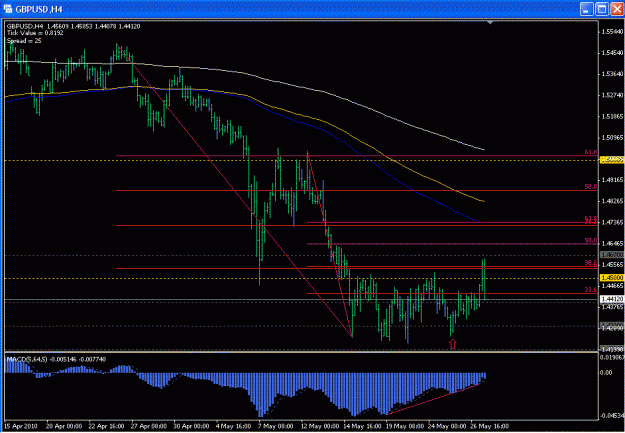Click the 1.44665 price scale value
The image size is (625, 433).
[613, 286]
